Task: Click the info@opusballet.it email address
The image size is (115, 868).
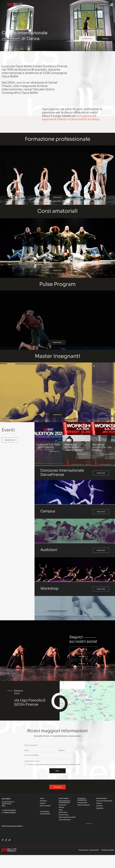Action: 9,812
